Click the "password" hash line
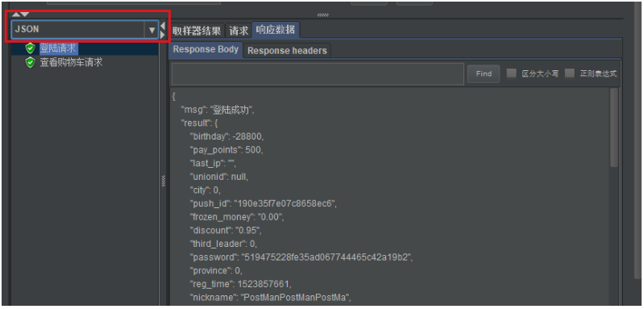 301,257
